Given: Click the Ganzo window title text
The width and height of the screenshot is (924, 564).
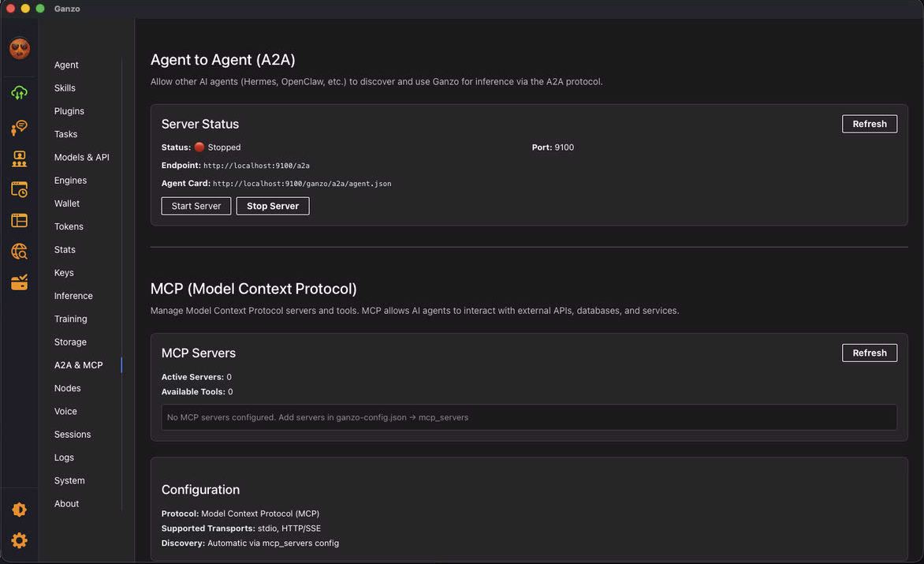Looking at the screenshot, I should 67,8.
